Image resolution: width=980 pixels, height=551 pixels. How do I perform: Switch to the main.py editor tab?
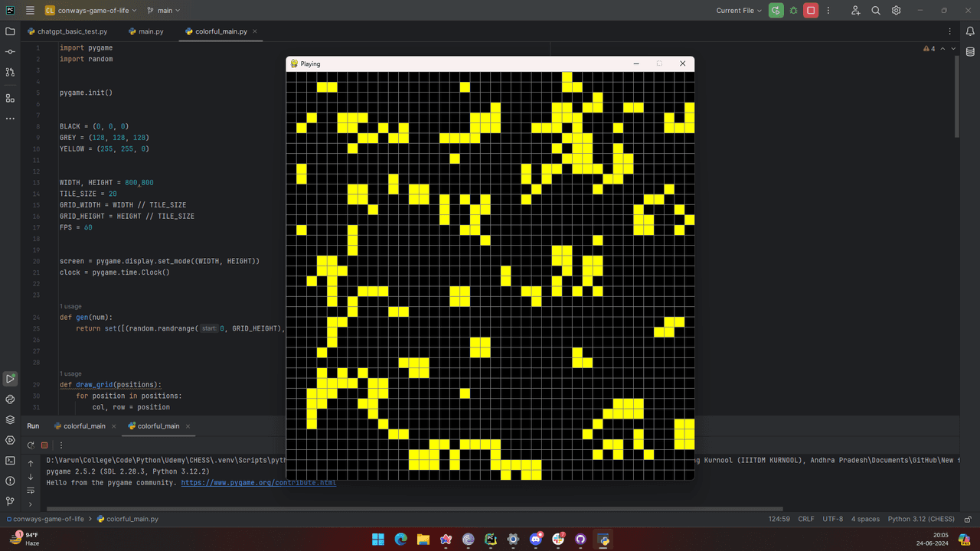pos(151,31)
